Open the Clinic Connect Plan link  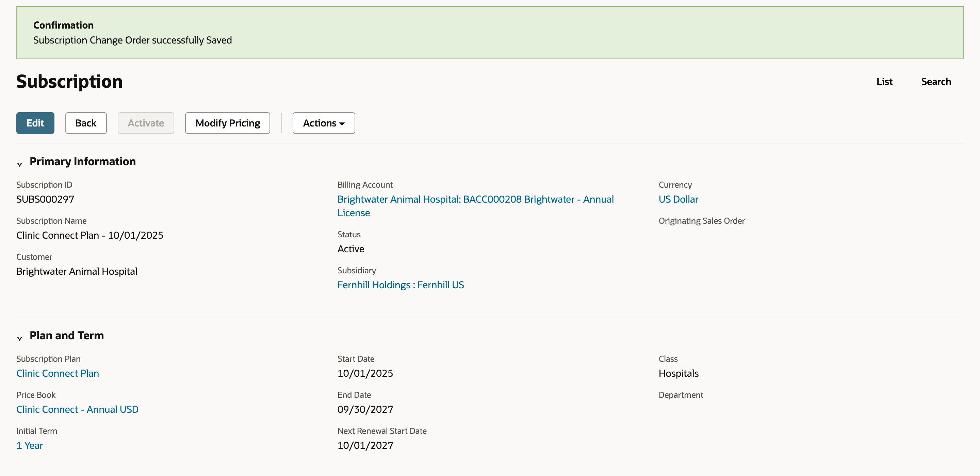58,373
